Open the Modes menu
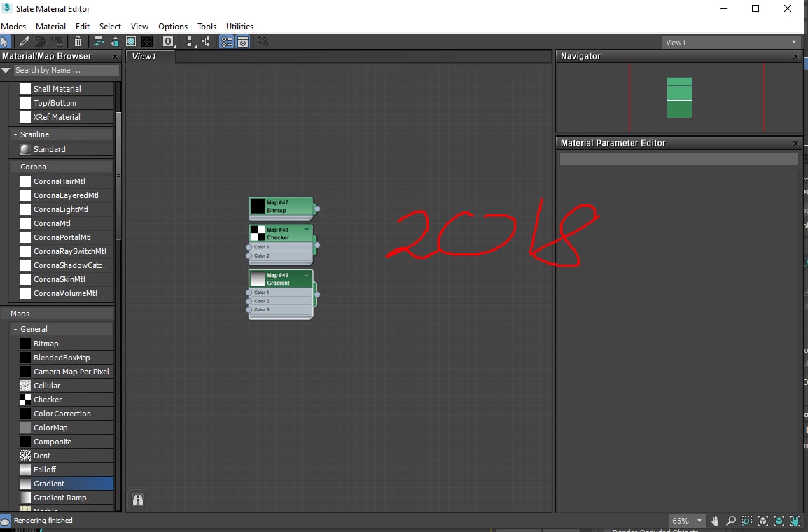Viewport: 808px width, 532px height. [x=13, y=27]
